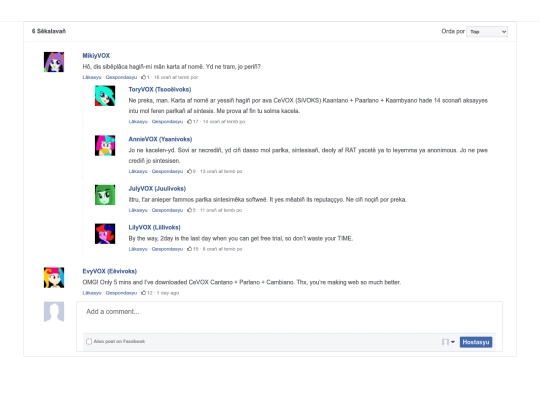The height and width of the screenshot is (405, 540).
Task: Click the '6 Sëkalavañ' comment count heading
Action: (x=49, y=31)
